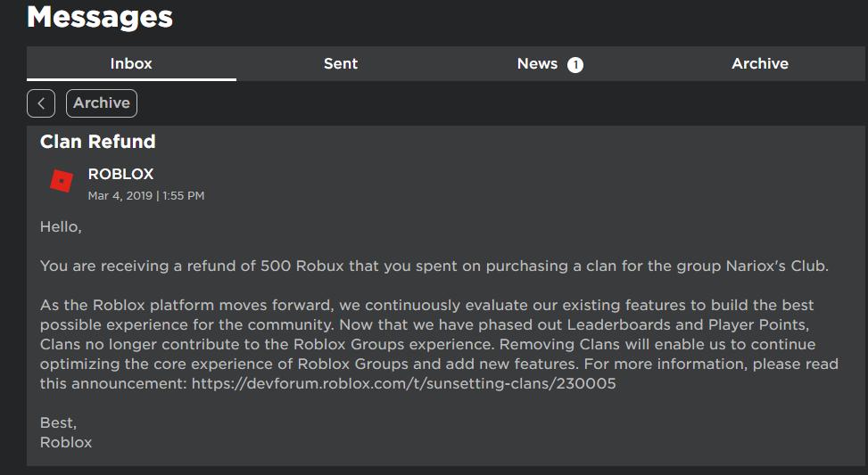Go to the Archive tab
This screenshot has height=475, width=868.
[760, 63]
